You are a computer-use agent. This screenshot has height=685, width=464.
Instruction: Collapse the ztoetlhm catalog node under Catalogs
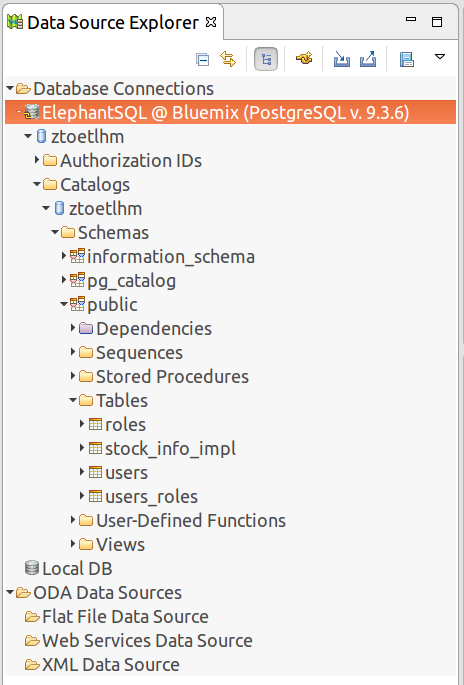pos(45,208)
